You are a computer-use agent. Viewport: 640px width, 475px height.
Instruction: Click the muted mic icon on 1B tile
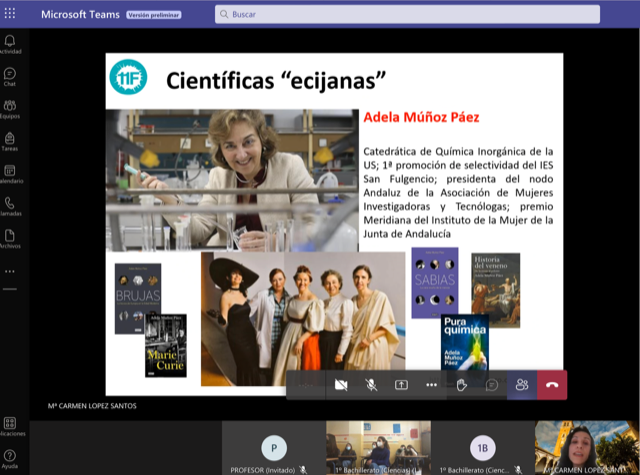(x=518, y=470)
